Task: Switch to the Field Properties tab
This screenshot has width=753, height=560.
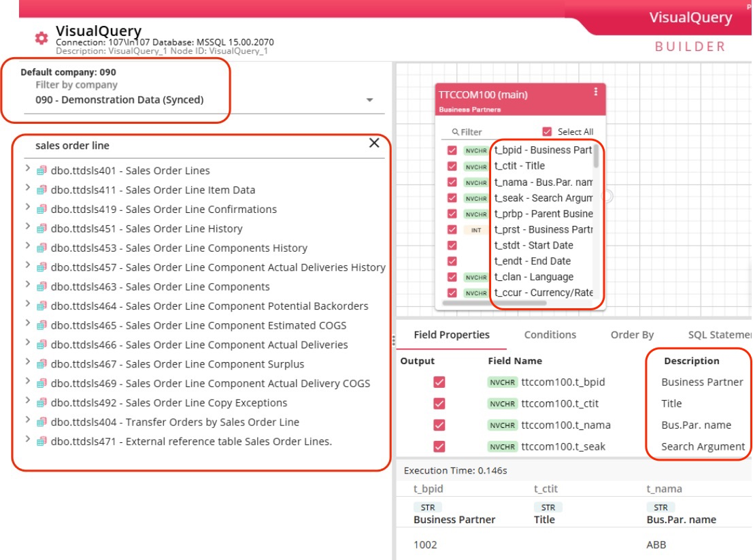Action: (x=452, y=335)
